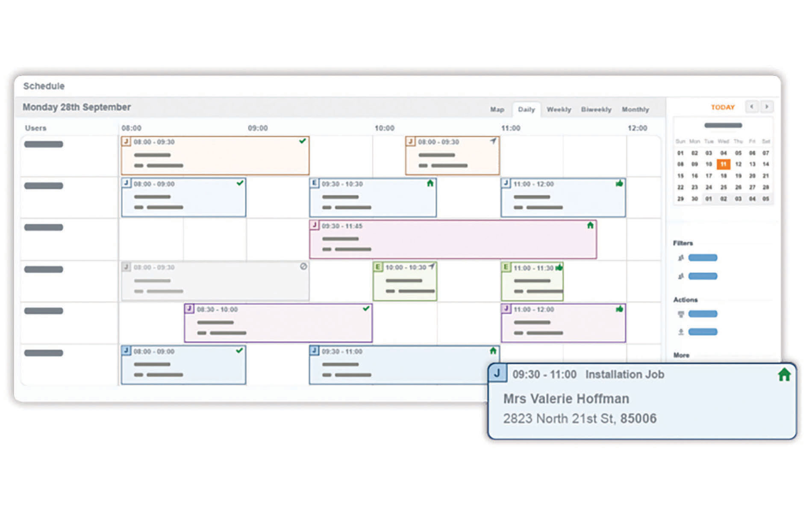Image resolution: width=812 pixels, height=508 pixels.
Task: Select date 12 in the calendar
Action: coord(738,164)
